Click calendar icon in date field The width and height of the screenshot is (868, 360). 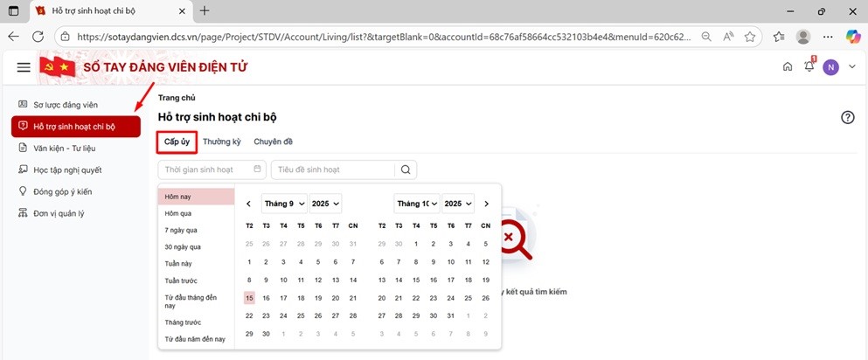(x=257, y=170)
